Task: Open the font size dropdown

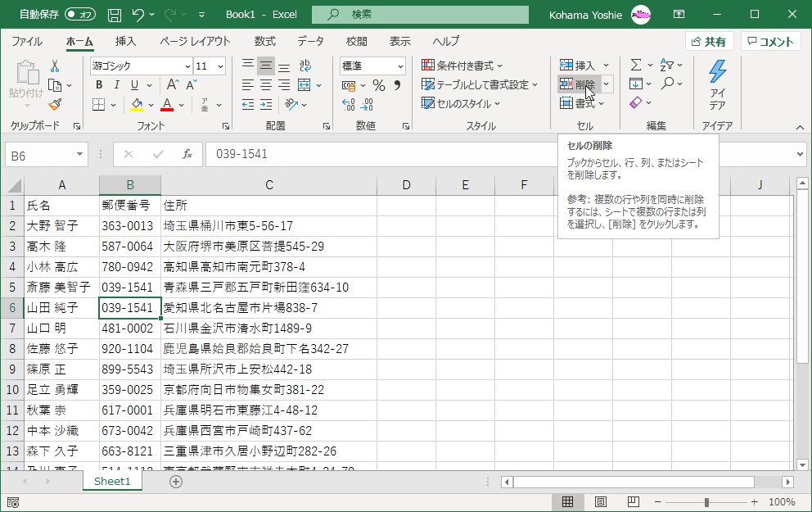Action: (221, 66)
